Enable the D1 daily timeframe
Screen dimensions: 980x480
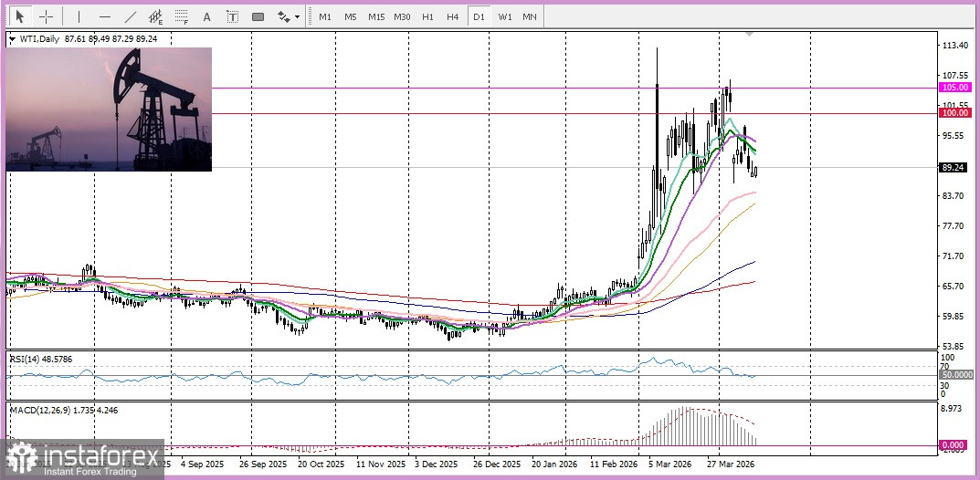(479, 16)
